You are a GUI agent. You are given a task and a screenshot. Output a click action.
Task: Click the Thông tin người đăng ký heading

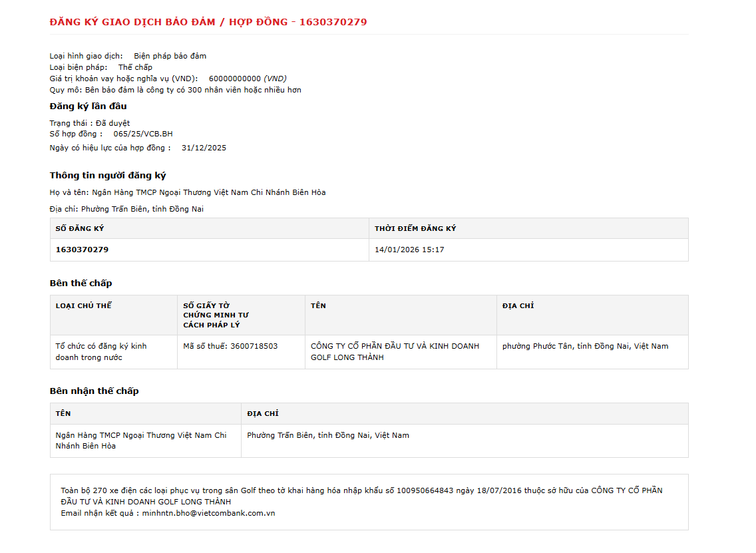click(108, 176)
